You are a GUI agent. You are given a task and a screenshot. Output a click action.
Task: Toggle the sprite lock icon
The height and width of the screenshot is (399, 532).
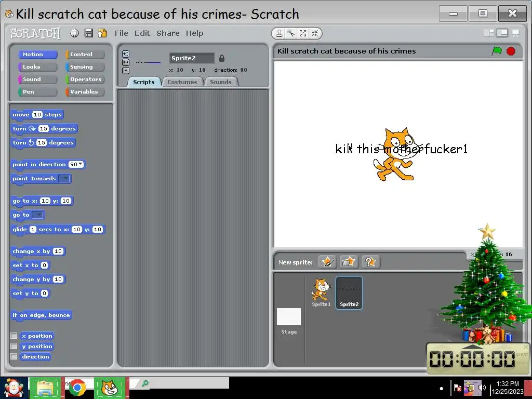(221, 58)
